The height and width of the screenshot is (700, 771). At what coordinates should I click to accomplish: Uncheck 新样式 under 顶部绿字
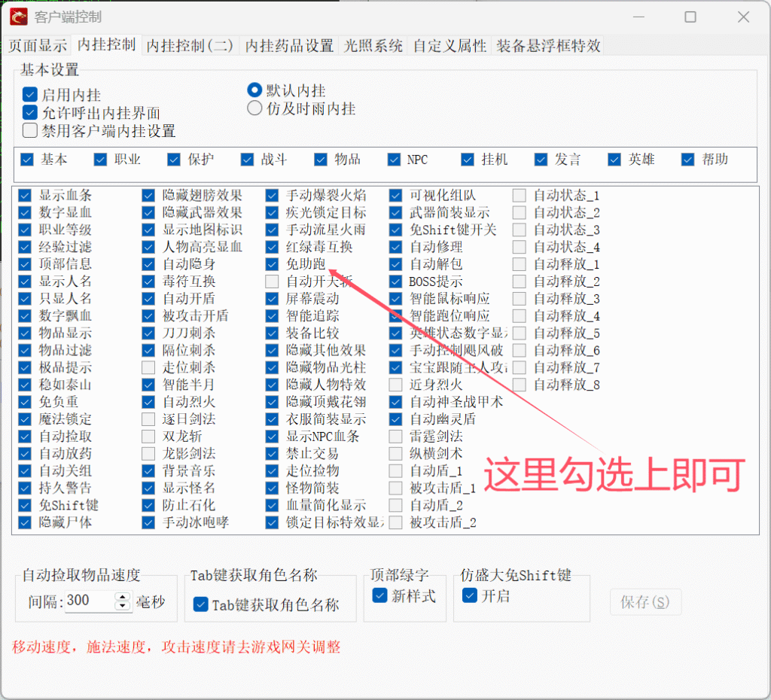coord(380,595)
